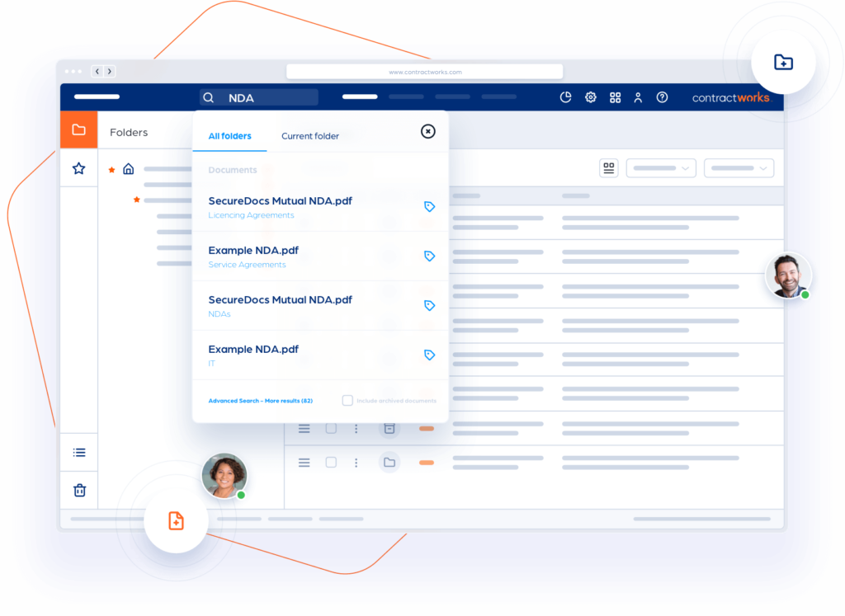Expand the rightmost dropdown in the table toolbar
Screen dimensions: 845x616
pyautogui.click(x=739, y=168)
